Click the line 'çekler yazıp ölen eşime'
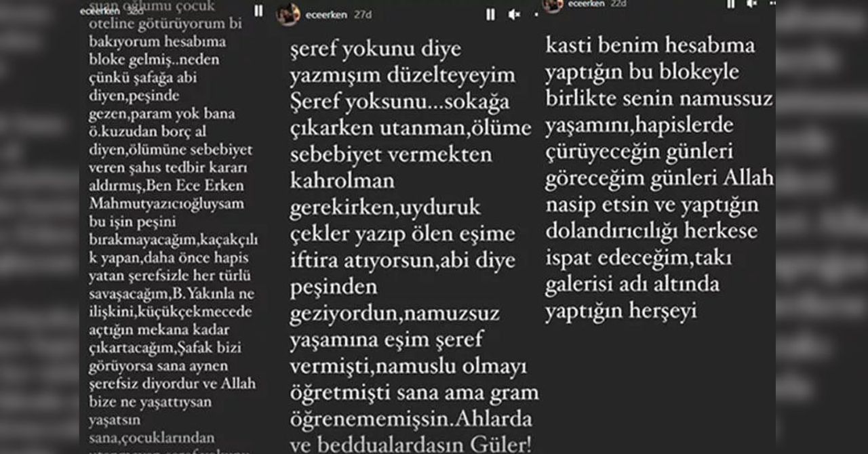 tap(403, 234)
